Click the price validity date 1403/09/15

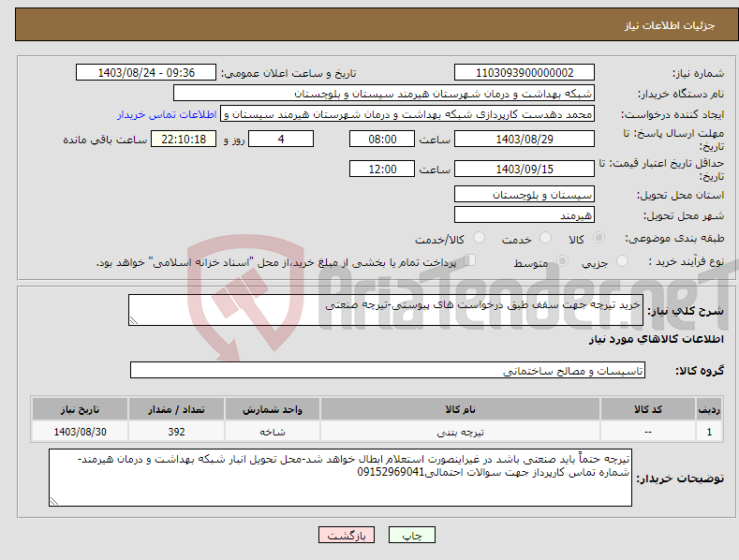pyautogui.click(x=525, y=169)
